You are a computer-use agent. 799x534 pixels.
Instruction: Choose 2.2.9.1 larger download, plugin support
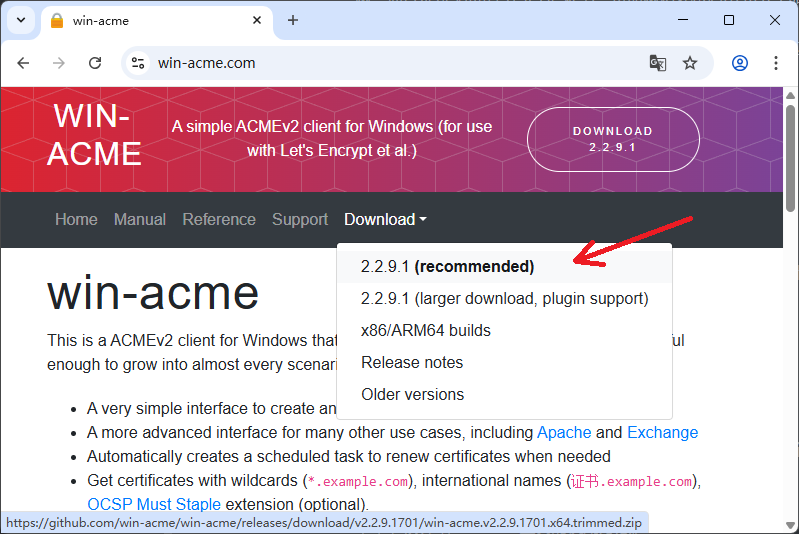point(504,299)
